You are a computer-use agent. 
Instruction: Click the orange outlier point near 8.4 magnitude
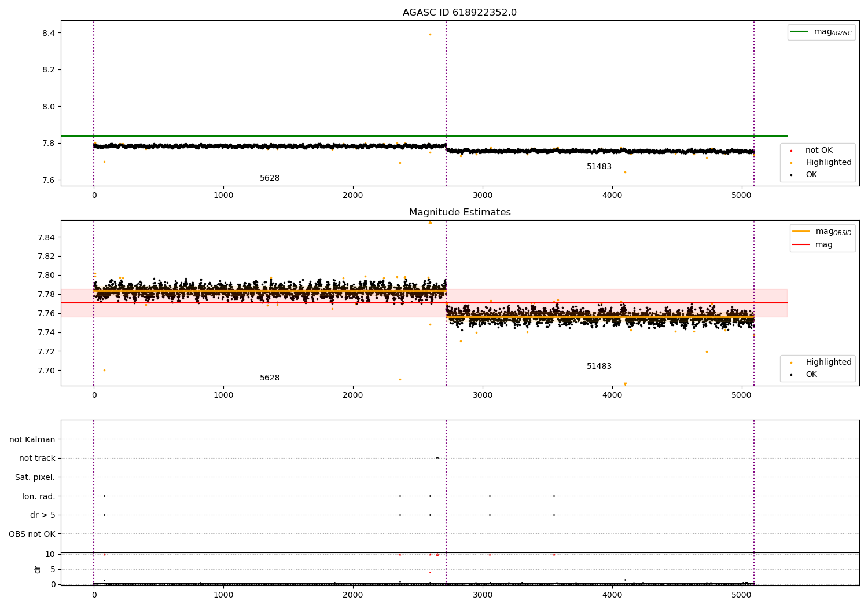[430, 34]
